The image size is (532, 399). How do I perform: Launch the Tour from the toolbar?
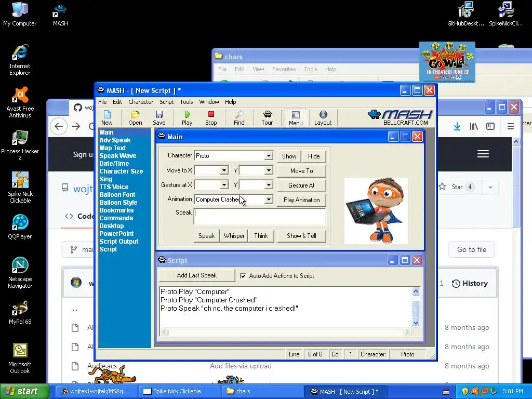[267, 118]
